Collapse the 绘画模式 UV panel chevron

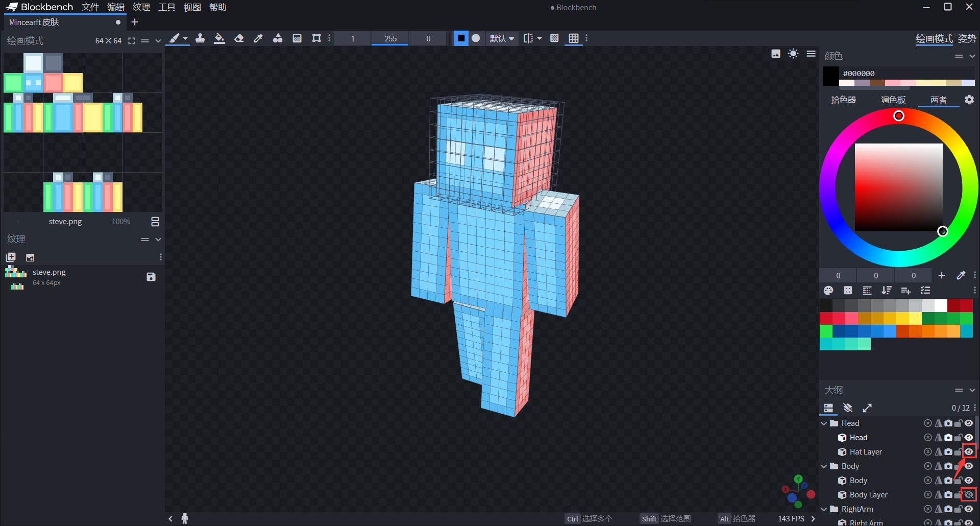158,41
